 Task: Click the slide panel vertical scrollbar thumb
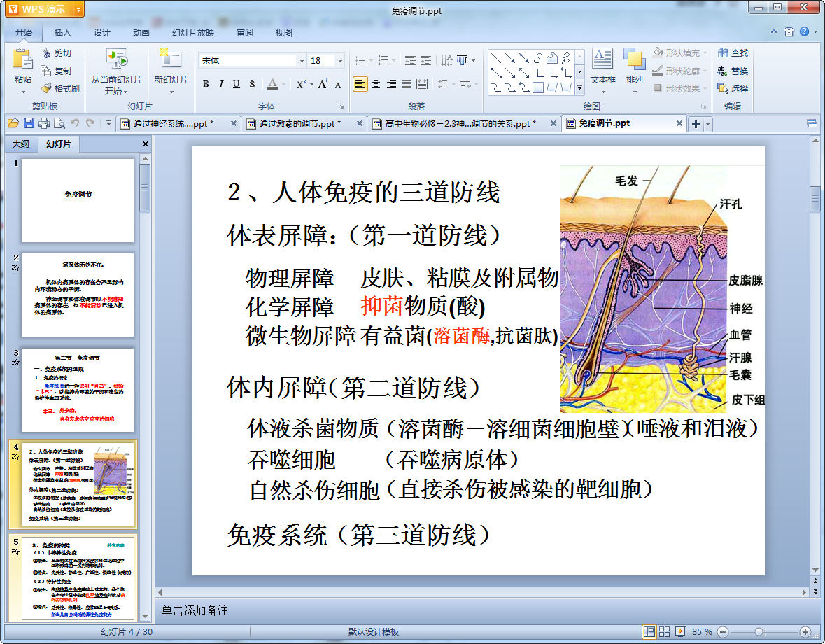146,188
